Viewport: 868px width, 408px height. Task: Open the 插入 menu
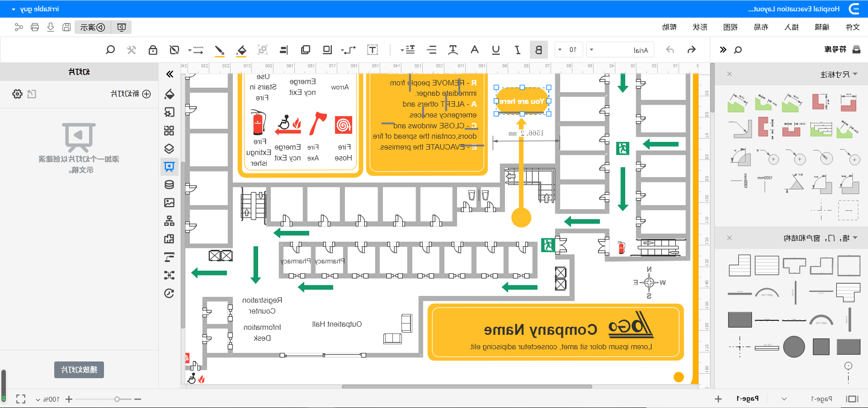click(792, 27)
